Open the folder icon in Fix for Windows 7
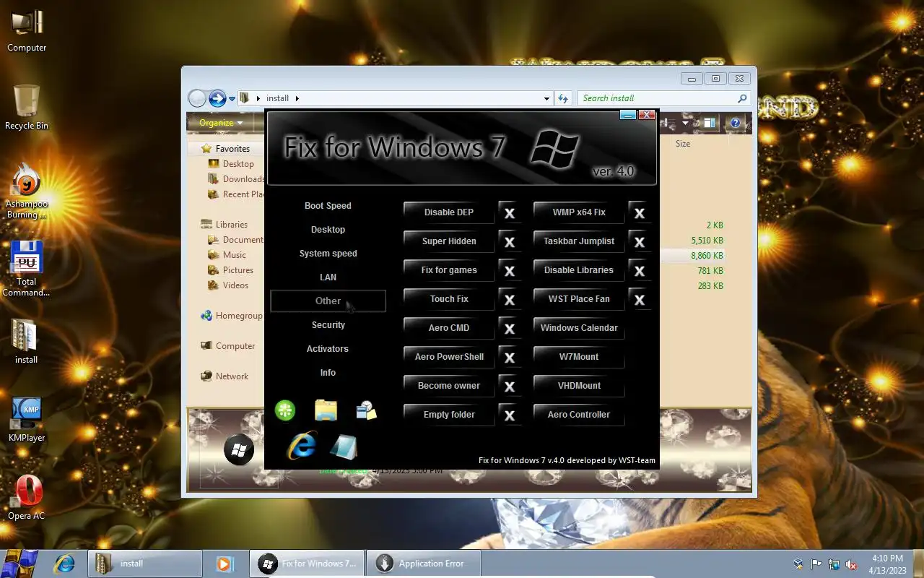This screenshot has width=924, height=578. pos(326,410)
